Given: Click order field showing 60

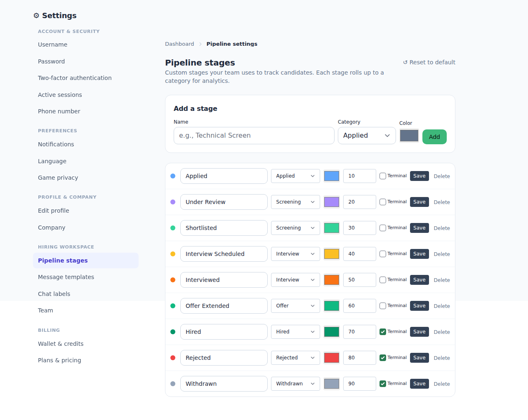Looking at the screenshot, I should click(360, 306).
